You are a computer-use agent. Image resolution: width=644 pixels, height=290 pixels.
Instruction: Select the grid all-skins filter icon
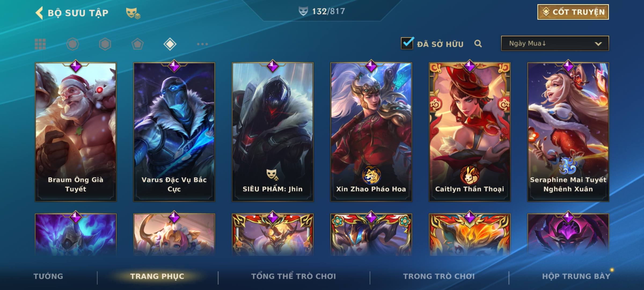pos(40,44)
